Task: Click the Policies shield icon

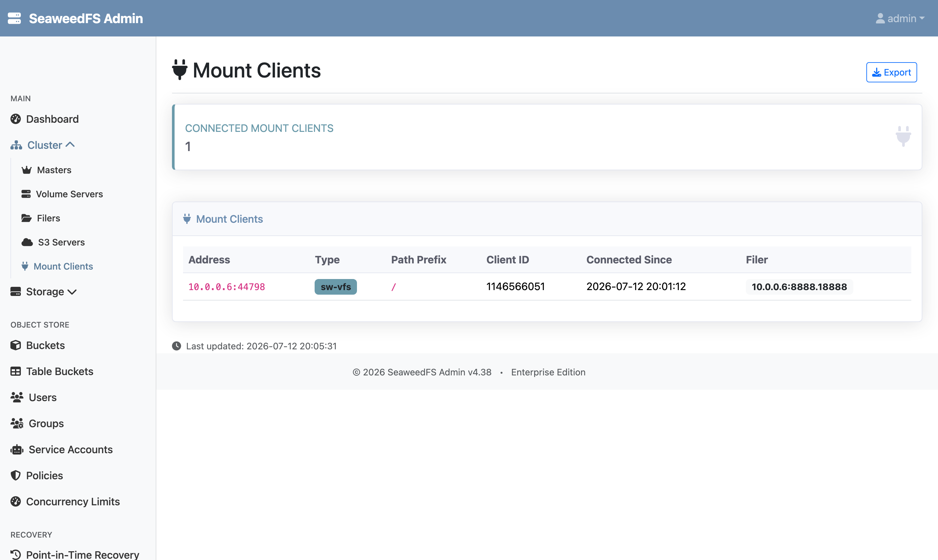Action: click(x=16, y=475)
